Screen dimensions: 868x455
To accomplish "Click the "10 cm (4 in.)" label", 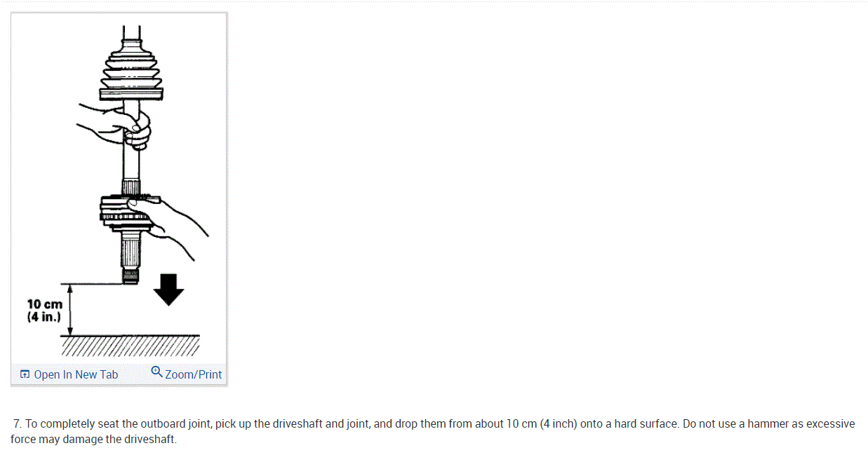I will click(x=44, y=310).
